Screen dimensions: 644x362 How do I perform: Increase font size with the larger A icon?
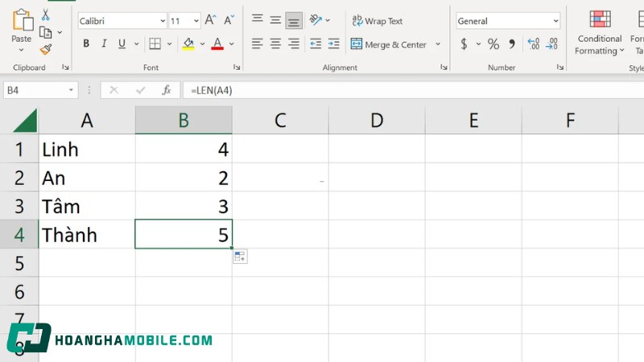(210, 19)
